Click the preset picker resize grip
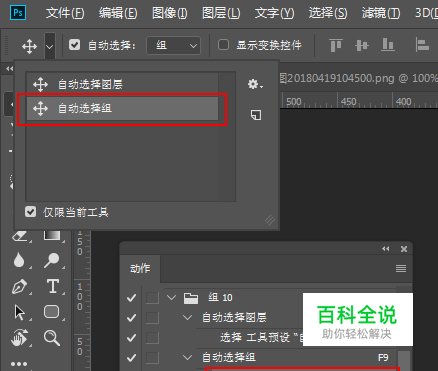The height and width of the screenshot is (371, 438). 270,220
